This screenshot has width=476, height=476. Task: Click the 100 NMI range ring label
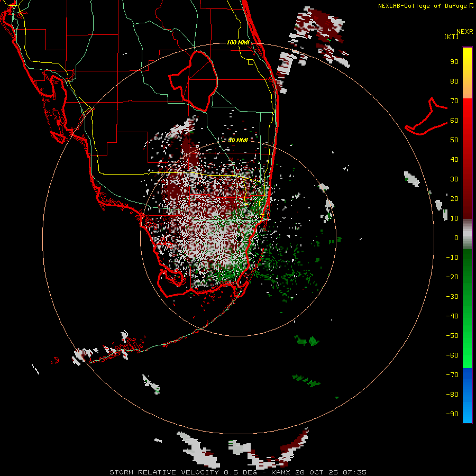pyautogui.click(x=238, y=42)
